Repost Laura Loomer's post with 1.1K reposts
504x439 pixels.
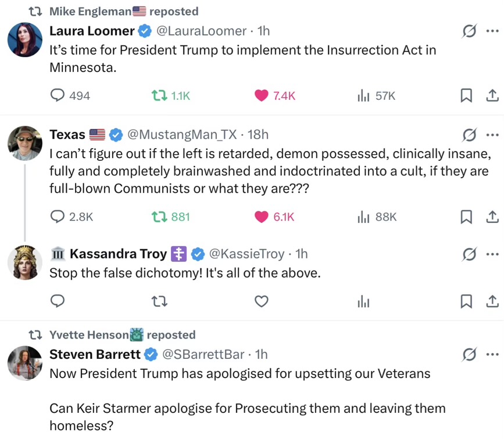click(x=157, y=96)
